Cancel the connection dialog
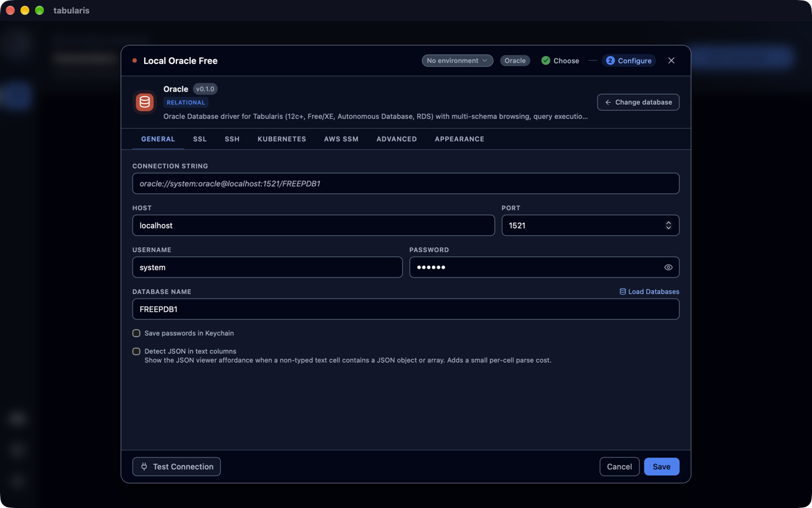 click(619, 467)
